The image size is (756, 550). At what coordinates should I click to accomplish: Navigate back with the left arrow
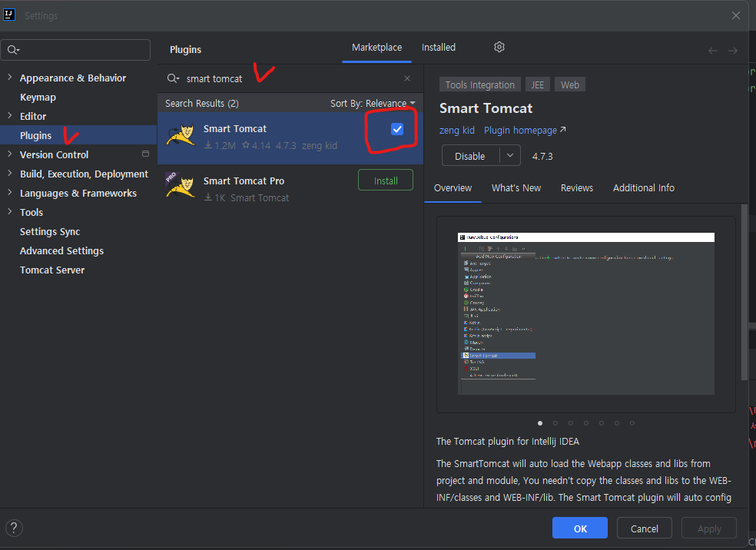coord(713,51)
